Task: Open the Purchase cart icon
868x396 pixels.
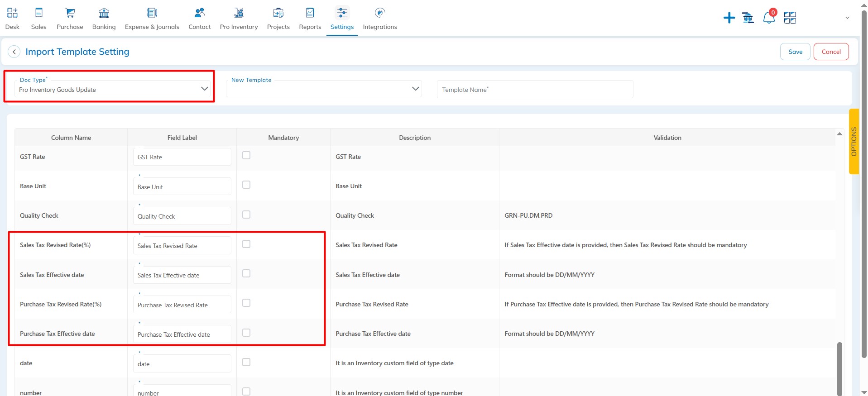Action: point(70,13)
